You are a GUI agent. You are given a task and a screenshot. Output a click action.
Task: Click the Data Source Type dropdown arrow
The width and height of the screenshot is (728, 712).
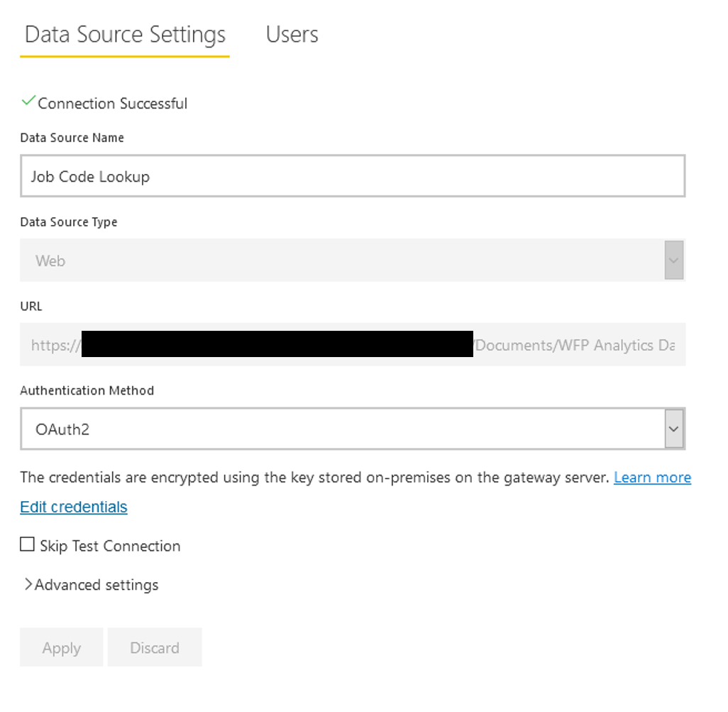tap(674, 261)
